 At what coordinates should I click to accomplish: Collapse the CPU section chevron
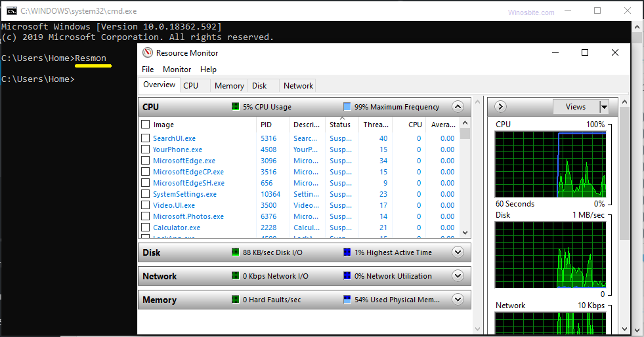(x=458, y=107)
